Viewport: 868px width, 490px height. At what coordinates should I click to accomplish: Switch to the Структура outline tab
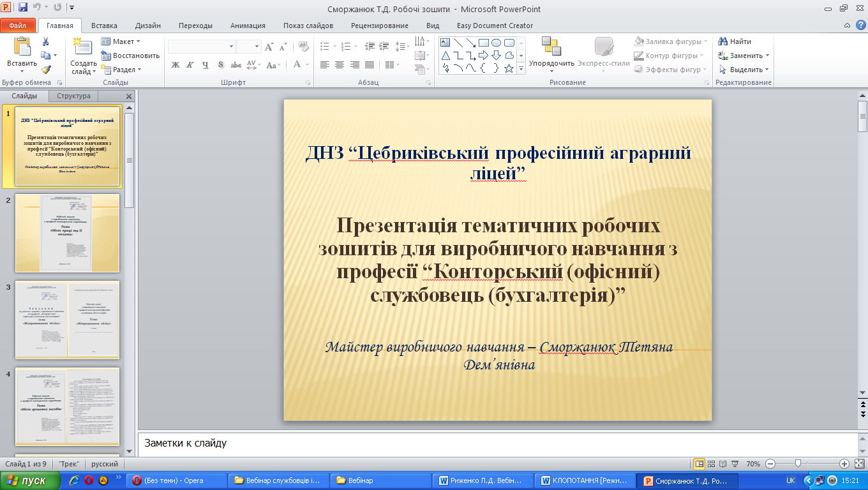point(73,96)
